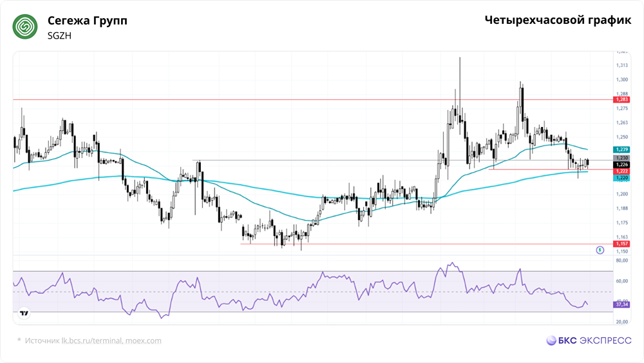The width and height of the screenshot is (644, 363).
Task: Select the red 1,157 support price label
Action: (621, 244)
